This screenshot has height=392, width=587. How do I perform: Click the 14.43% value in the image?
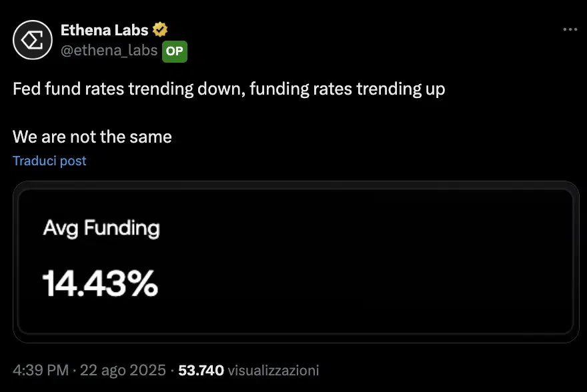pos(100,283)
